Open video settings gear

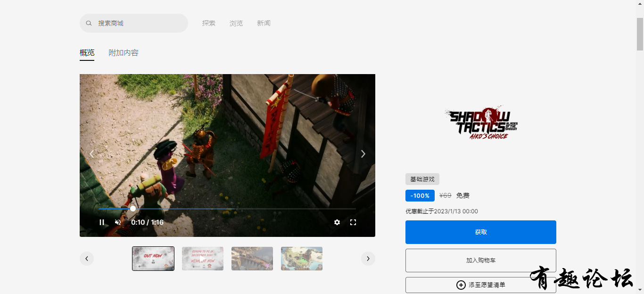(337, 222)
